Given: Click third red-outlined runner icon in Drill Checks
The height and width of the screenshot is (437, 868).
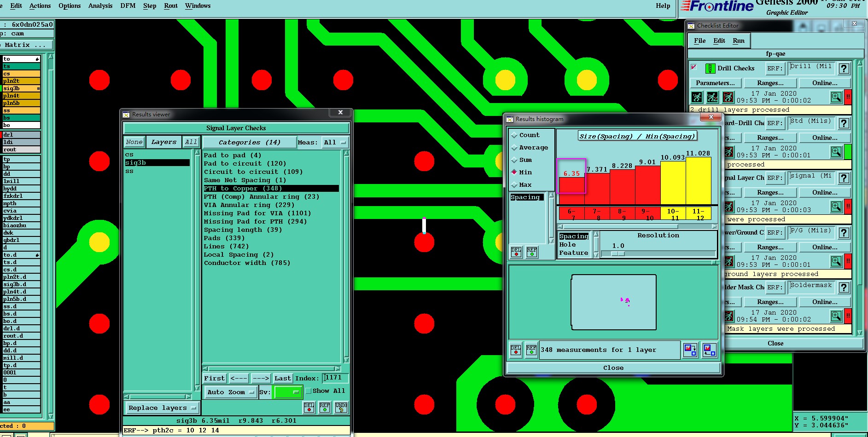Looking at the screenshot, I should point(728,97).
